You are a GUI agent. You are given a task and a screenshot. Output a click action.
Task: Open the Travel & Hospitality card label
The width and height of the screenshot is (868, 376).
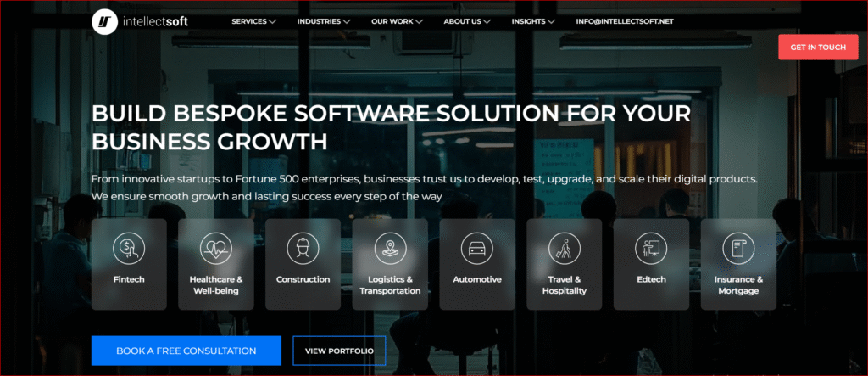(564, 285)
